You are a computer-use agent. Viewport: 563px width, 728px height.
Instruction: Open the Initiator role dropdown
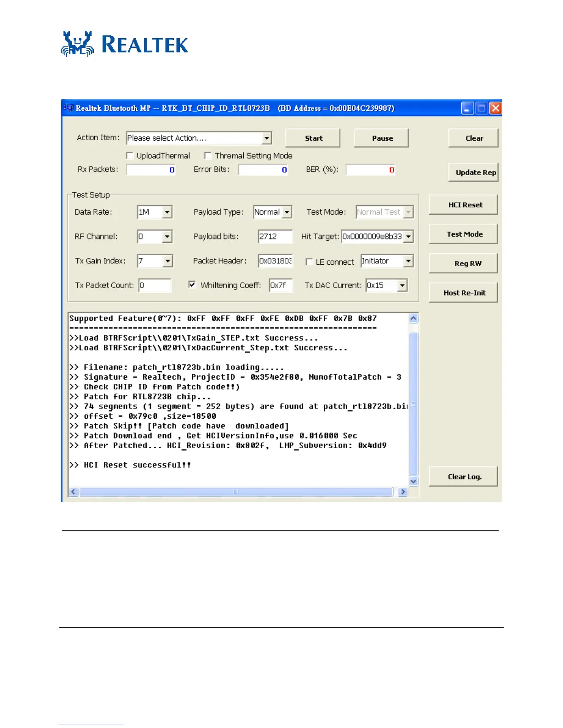point(408,261)
